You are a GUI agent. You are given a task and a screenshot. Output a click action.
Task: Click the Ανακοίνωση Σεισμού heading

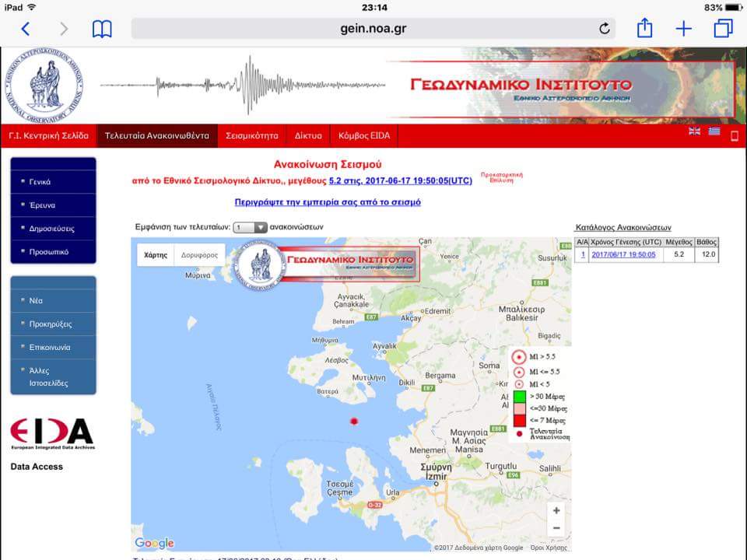(x=328, y=165)
